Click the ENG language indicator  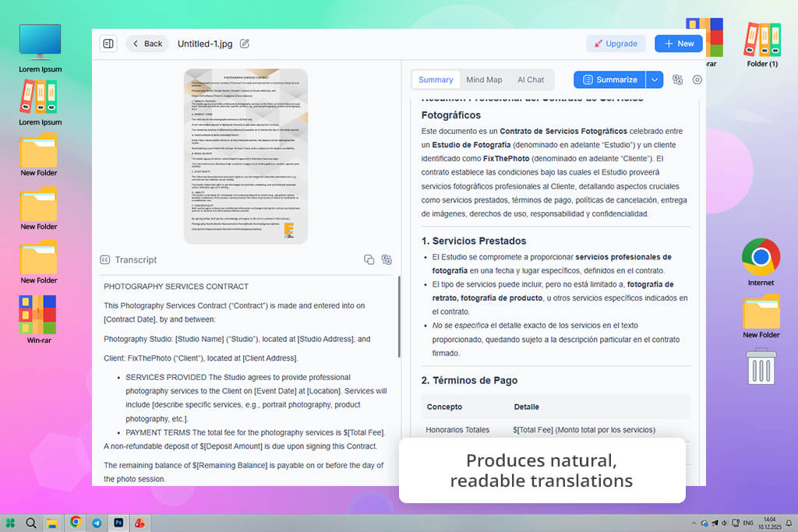click(748, 523)
